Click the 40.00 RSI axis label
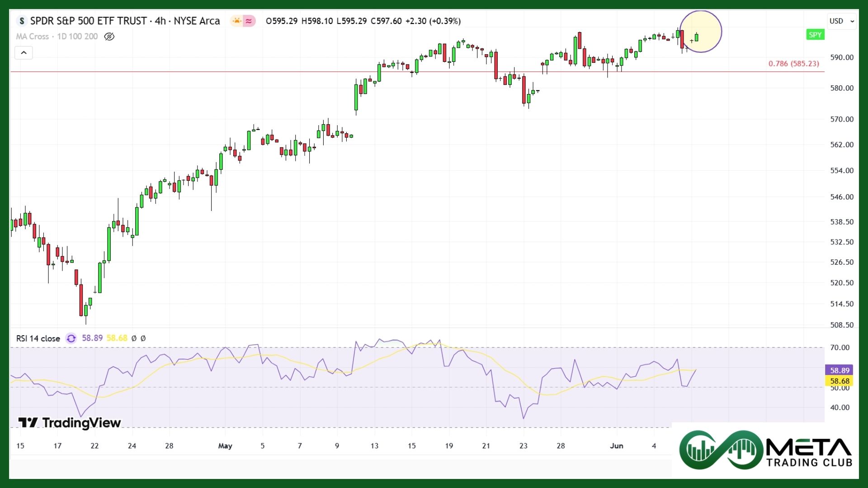This screenshot has height=488, width=868. tap(840, 408)
